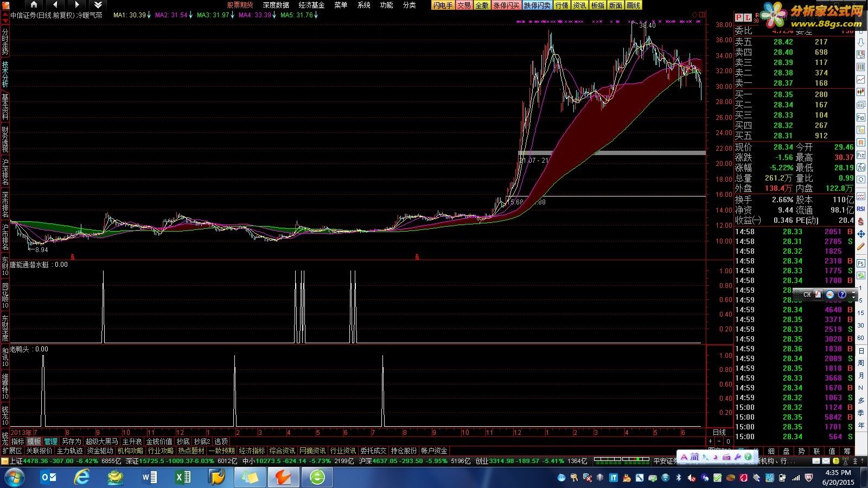Click the 板指 toolbar button
Viewport: 868px width, 488px height.
tap(597, 5)
